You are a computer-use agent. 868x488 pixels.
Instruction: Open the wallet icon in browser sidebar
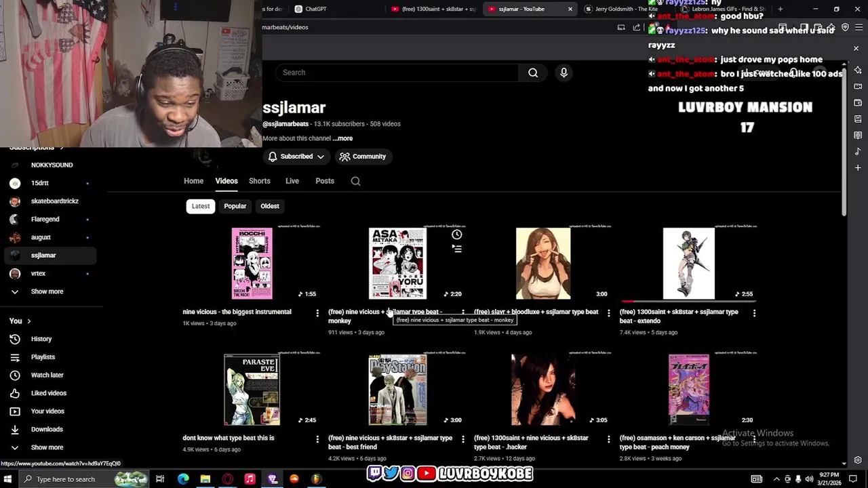click(x=858, y=103)
